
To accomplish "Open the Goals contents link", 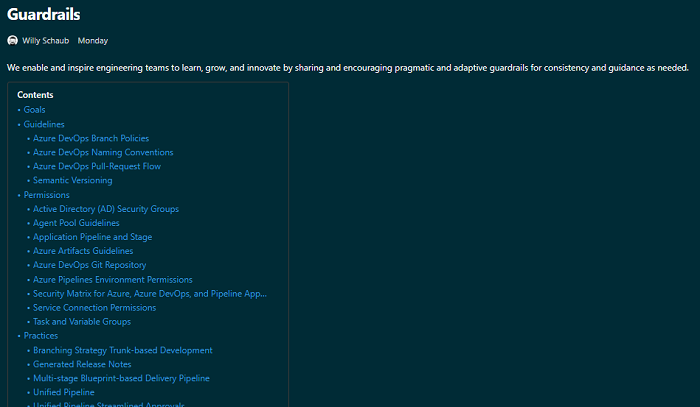I will point(34,110).
